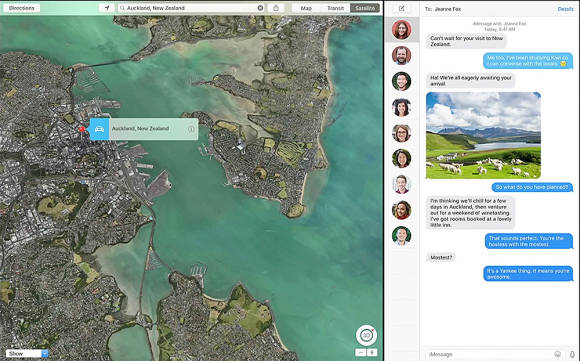This screenshot has height=361, width=580.
Task: Click the Directions button
Action: (21, 8)
